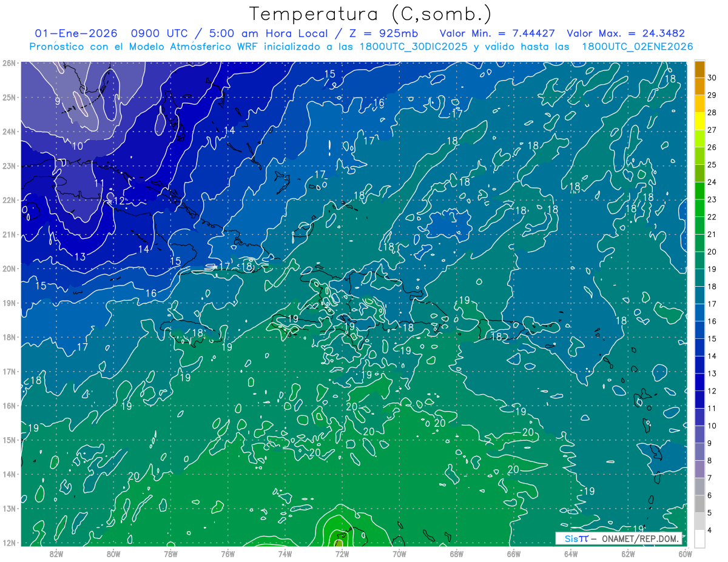Click the bright yellow swatch between 27 and 28
Viewport: 728px width, 562px height.
coord(699,121)
